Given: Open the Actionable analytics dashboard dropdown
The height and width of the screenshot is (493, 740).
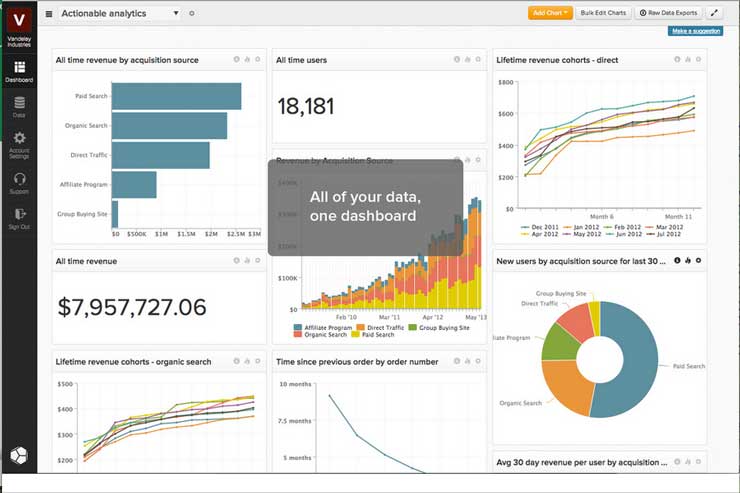Looking at the screenshot, I should point(120,14).
